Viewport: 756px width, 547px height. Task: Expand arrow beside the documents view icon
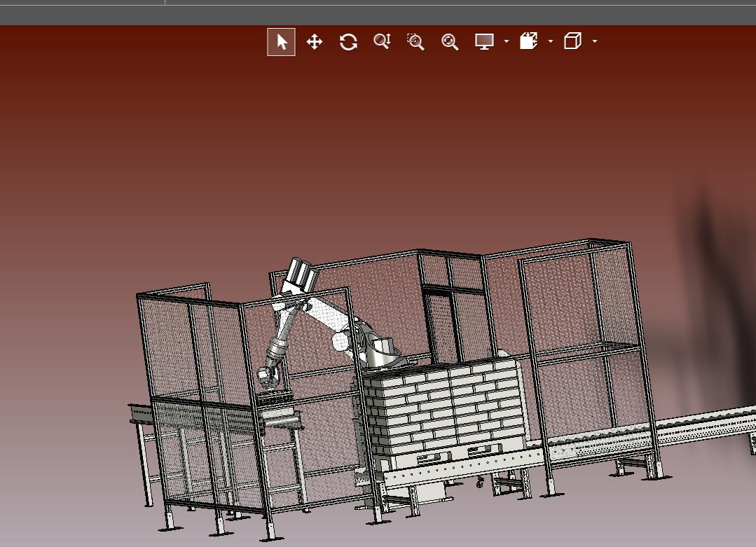tap(551, 41)
